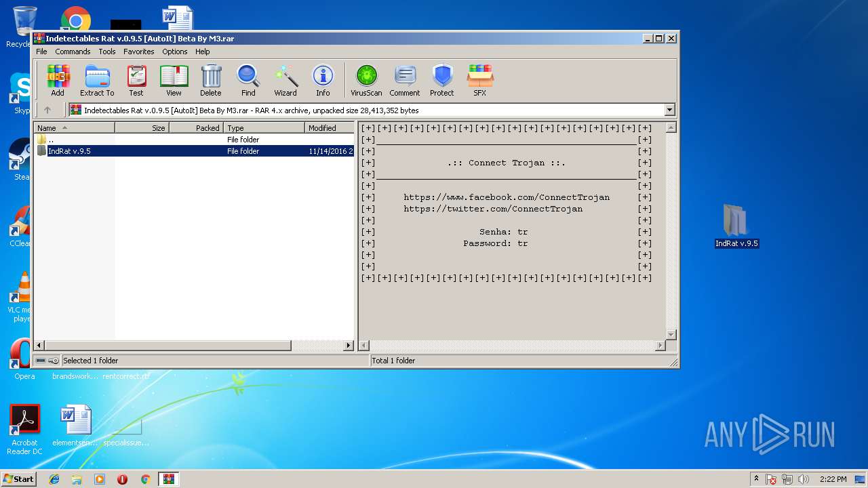This screenshot has height=488, width=868.
Task: Sort file list by Name column
Action: (75, 127)
